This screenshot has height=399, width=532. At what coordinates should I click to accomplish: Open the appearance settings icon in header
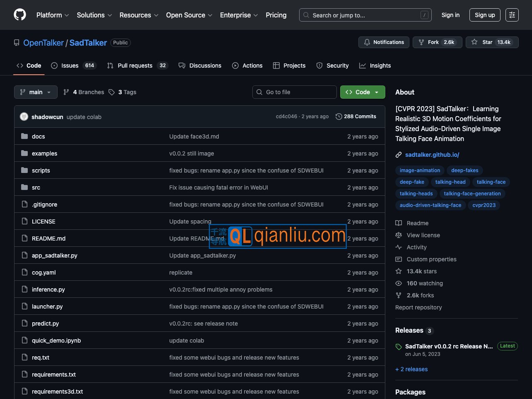(x=512, y=15)
